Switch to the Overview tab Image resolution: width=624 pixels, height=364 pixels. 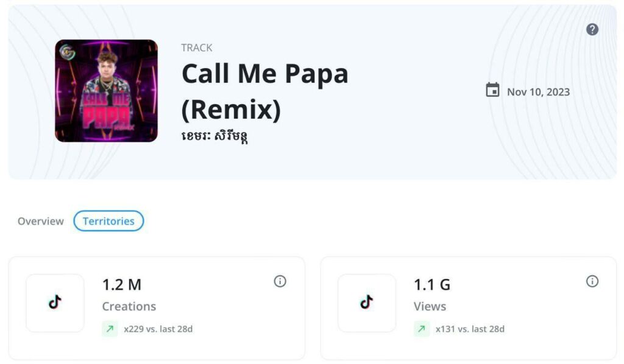pos(40,221)
